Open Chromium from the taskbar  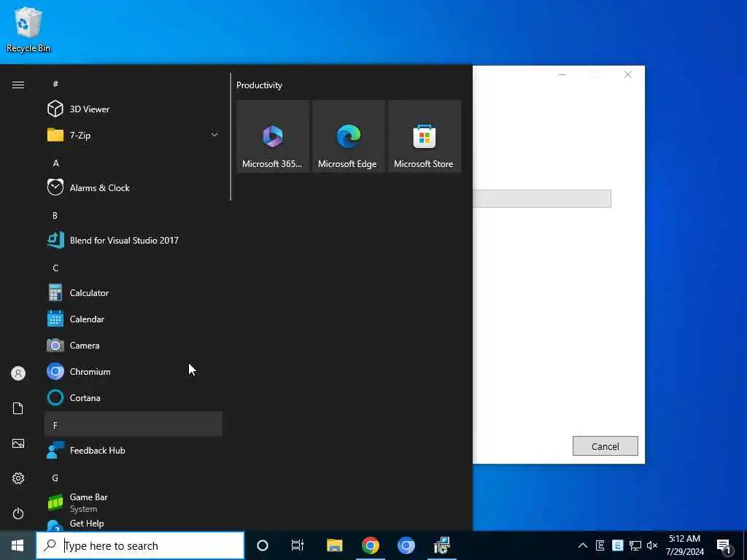point(406,545)
